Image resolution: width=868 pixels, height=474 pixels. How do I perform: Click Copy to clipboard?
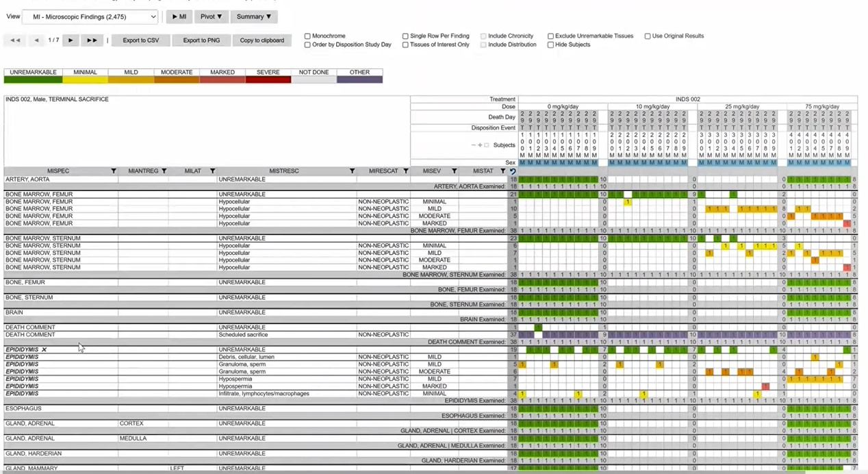click(x=261, y=40)
